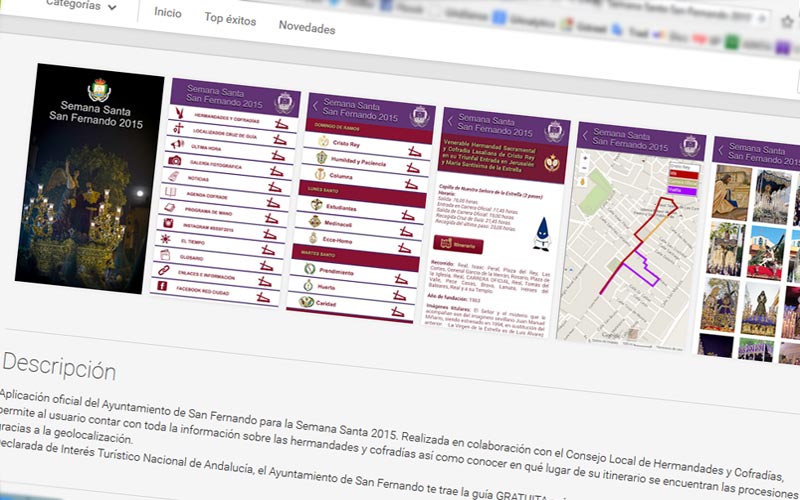Click the Humildad y Paciencia row text
The height and width of the screenshot is (500, 800).
(x=359, y=161)
